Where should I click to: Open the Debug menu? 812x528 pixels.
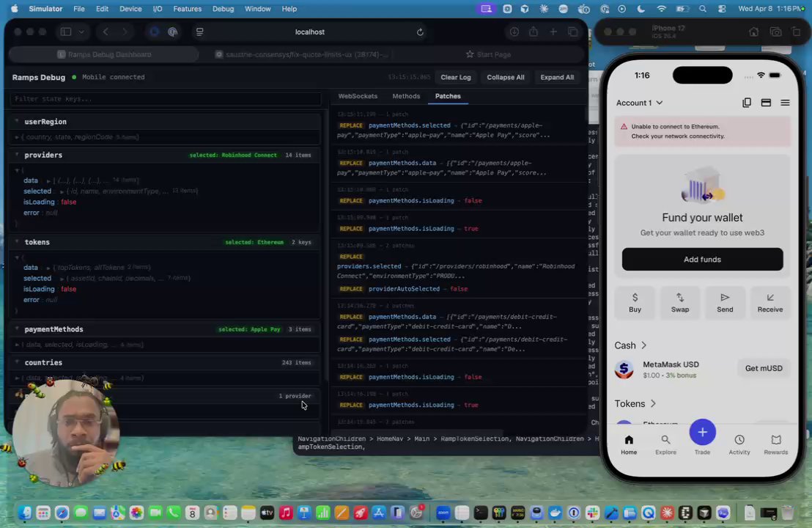point(224,9)
